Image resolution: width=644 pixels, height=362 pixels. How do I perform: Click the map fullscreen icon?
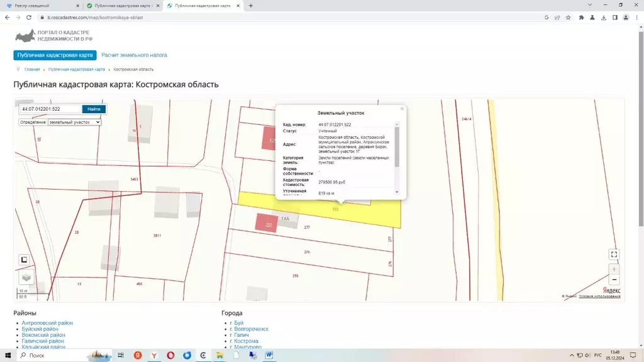614,255
